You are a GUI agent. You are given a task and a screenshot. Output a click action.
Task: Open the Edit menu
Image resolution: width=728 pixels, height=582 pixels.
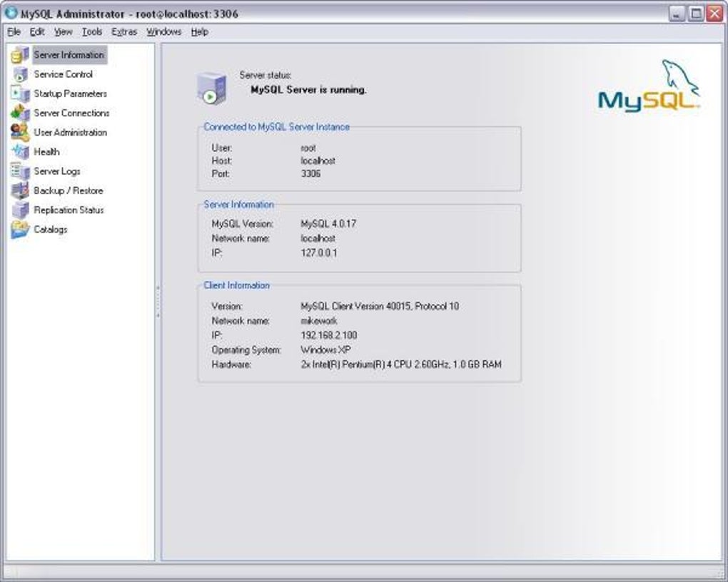click(x=37, y=31)
